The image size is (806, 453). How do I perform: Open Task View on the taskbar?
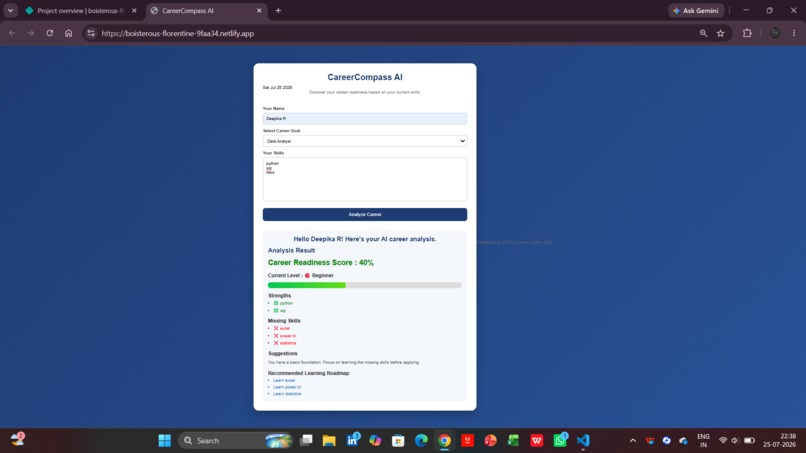[x=306, y=440]
